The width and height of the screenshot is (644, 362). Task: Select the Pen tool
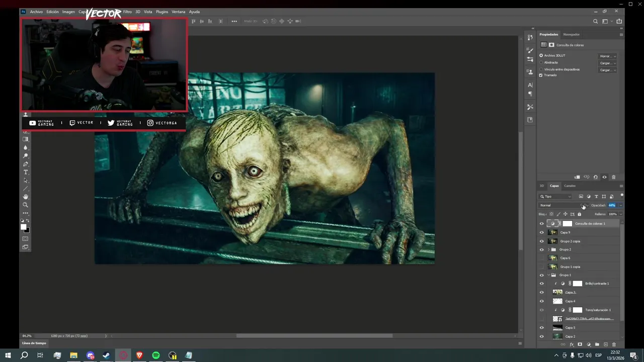26,164
